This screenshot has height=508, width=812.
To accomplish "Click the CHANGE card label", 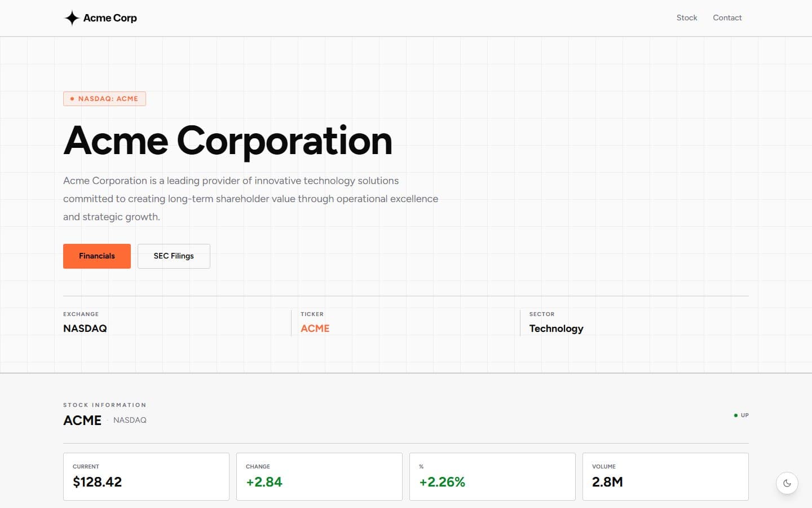I will point(258,467).
